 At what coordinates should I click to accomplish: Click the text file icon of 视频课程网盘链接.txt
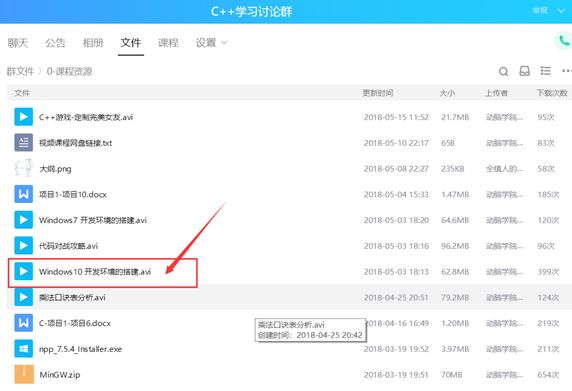[x=24, y=143]
